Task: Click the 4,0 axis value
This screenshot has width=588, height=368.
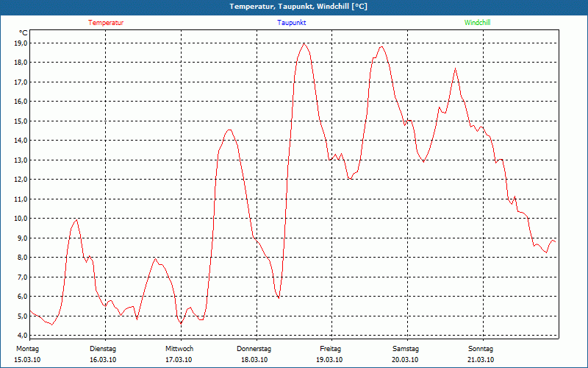Action: point(23,336)
